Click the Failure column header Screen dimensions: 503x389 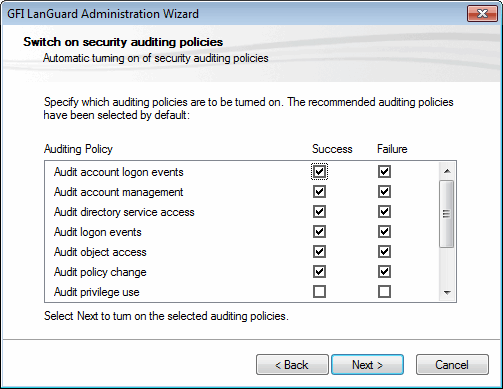[x=392, y=149]
